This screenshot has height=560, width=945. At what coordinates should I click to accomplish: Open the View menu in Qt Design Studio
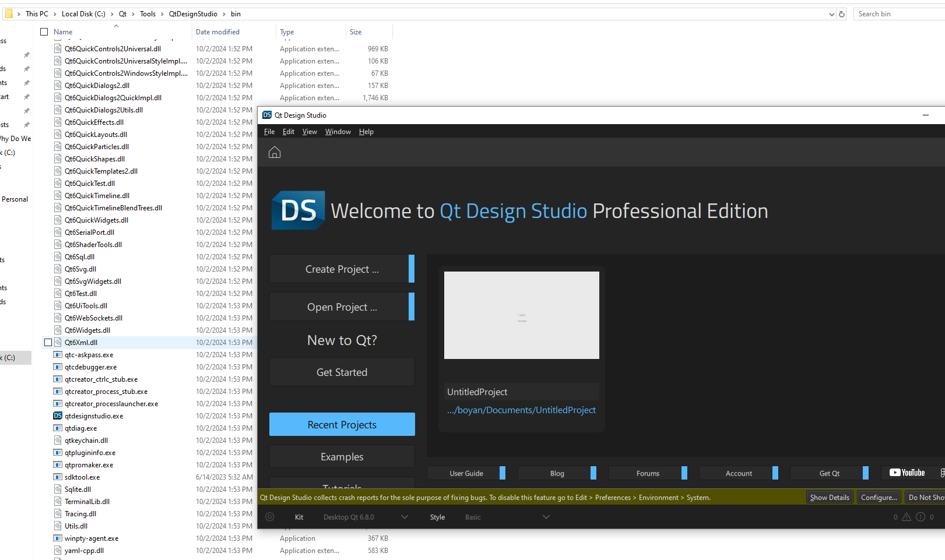310,132
